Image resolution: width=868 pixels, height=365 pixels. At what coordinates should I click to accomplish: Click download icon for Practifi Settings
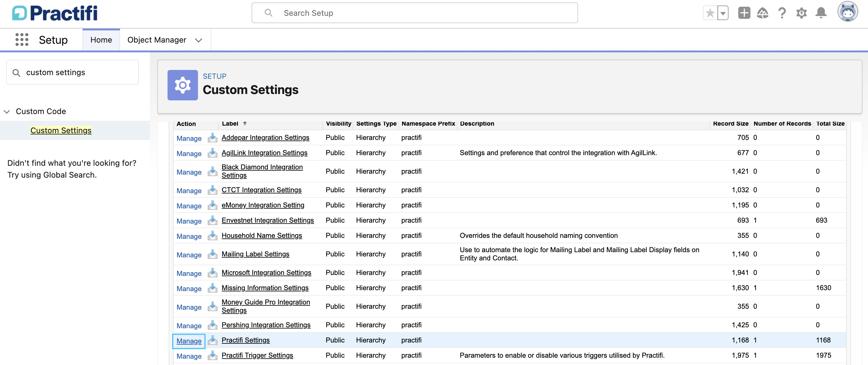click(212, 340)
